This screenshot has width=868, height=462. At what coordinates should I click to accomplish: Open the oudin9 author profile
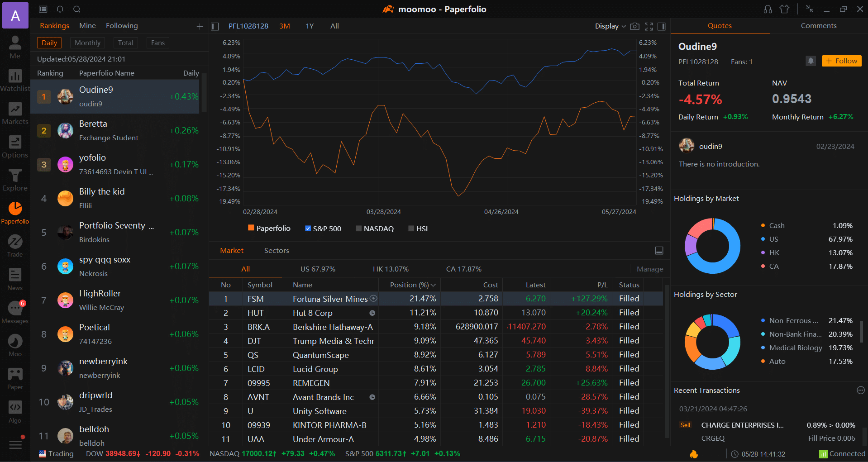click(701, 146)
